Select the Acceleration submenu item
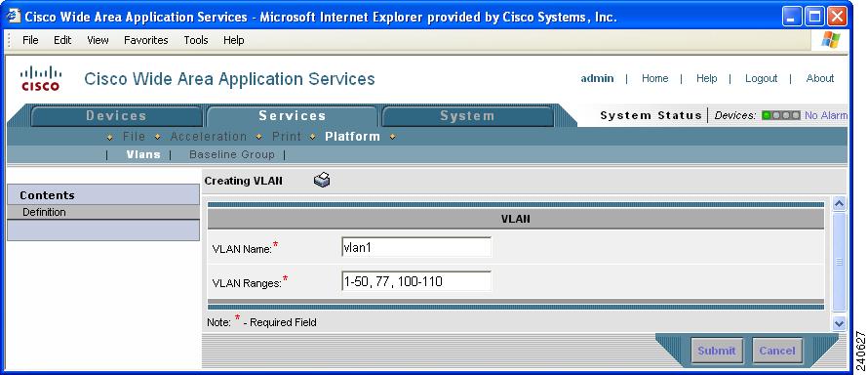This screenshot has width=868, height=375. point(208,137)
